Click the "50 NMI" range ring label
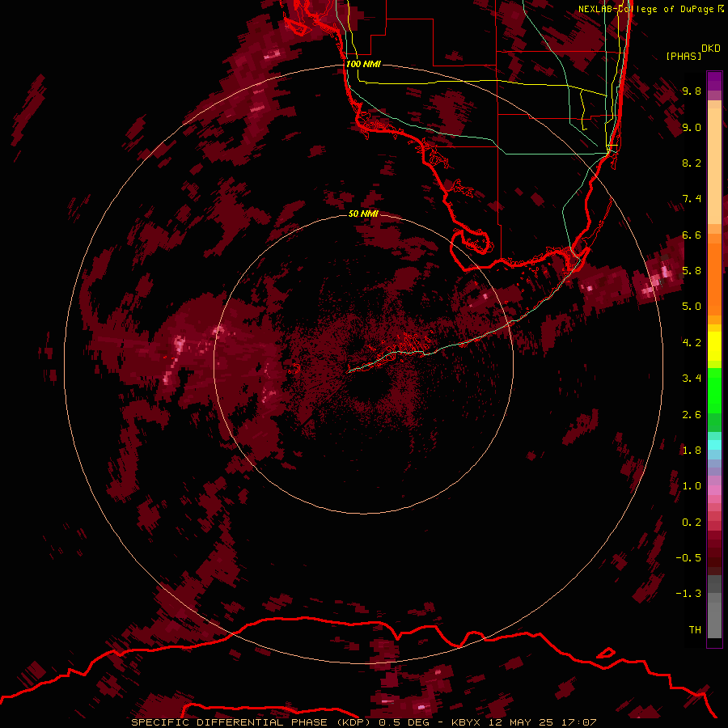The image size is (728, 728). click(x=363, y=214)
